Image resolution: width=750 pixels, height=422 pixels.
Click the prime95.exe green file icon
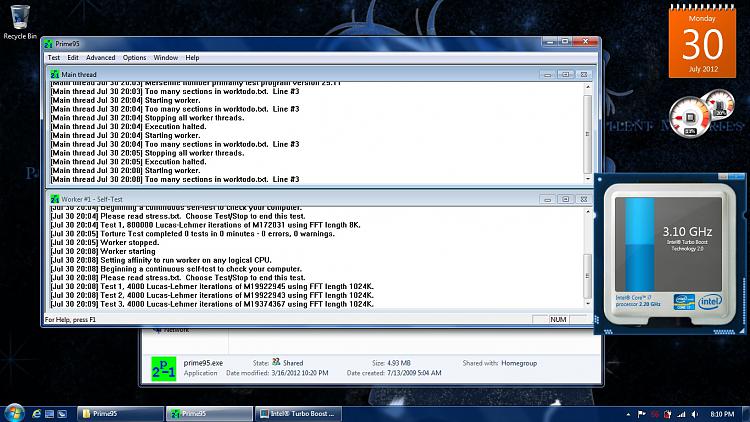(x=164, y=368)
